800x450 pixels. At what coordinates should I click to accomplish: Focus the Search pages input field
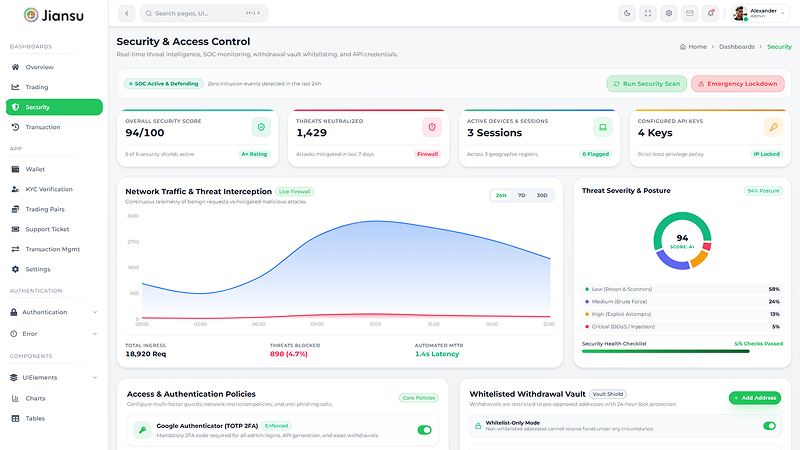click(204, 13)
